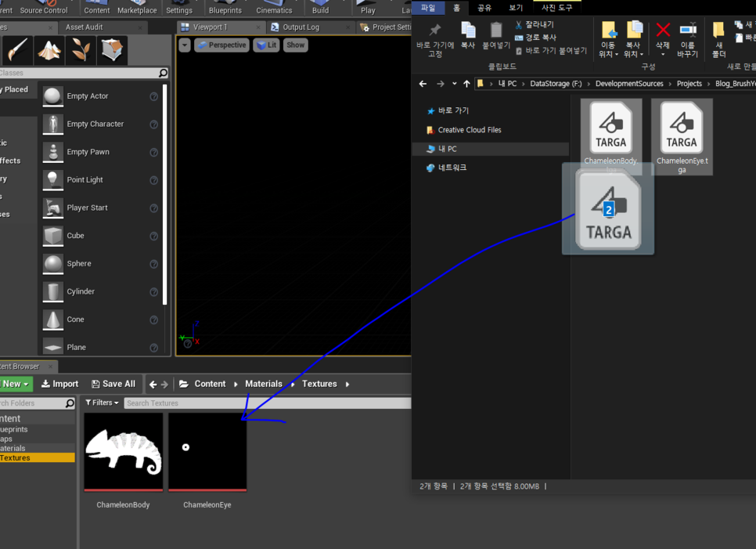This screenshot has width=756, height=549.
Task: Open Explorer 보기 ribbon tab
Action: point(516,8)
